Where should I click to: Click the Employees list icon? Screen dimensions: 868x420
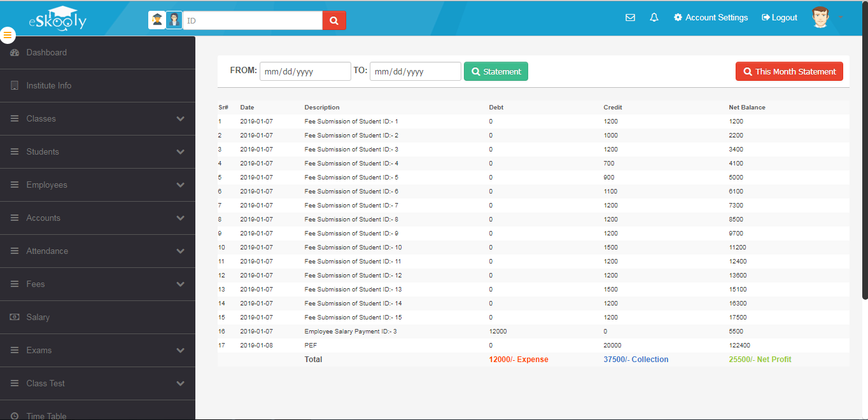15,185
